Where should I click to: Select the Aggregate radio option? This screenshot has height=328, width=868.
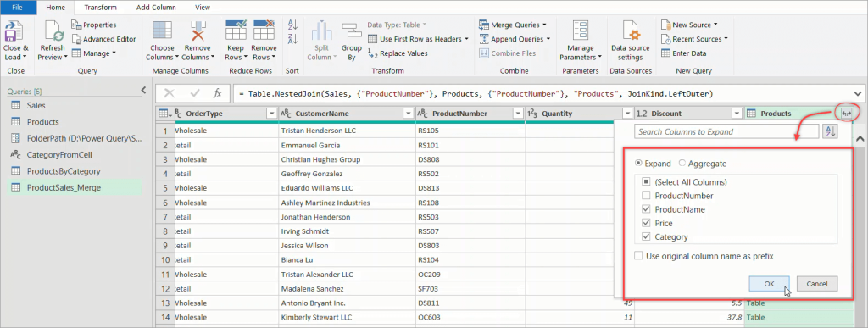682,164
